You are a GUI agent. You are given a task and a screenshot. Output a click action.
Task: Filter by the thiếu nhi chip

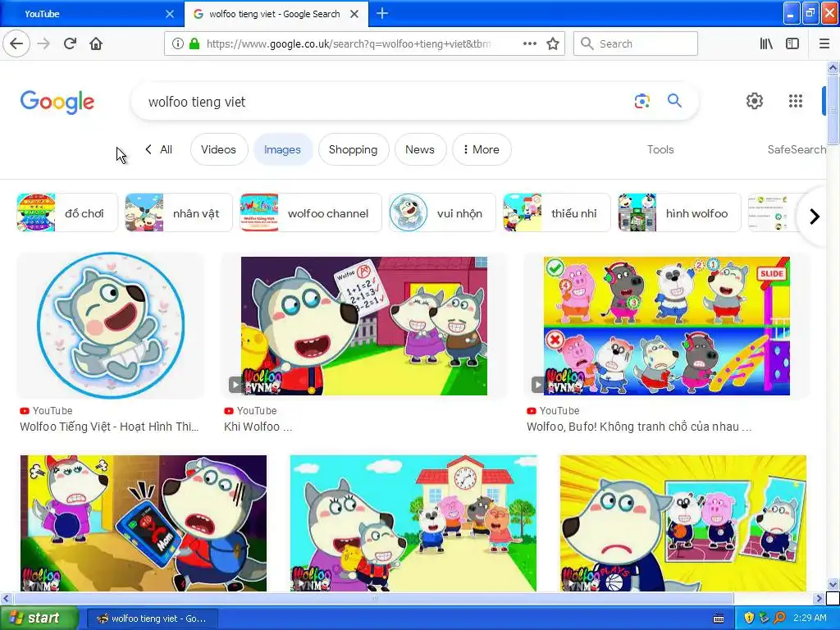pos(557,212)
